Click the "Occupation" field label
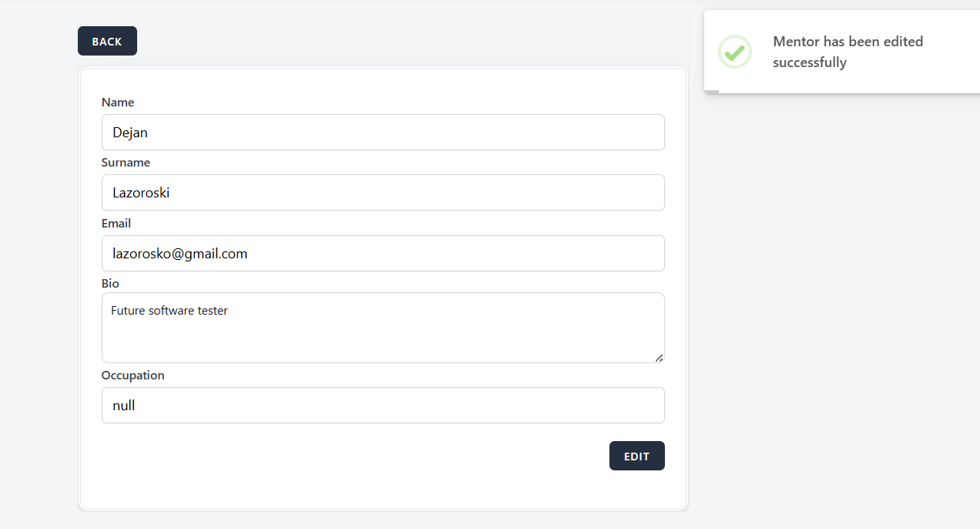 pos(133,376)
